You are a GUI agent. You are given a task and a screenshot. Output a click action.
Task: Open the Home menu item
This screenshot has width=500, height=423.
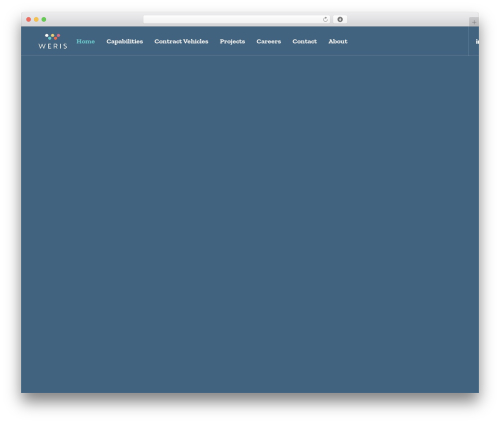click(x=86, y=41)
